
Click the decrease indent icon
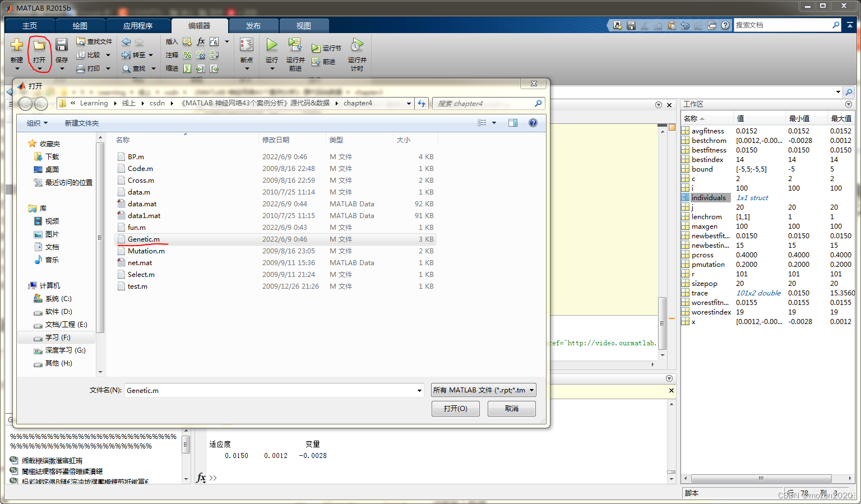[214, 68]
